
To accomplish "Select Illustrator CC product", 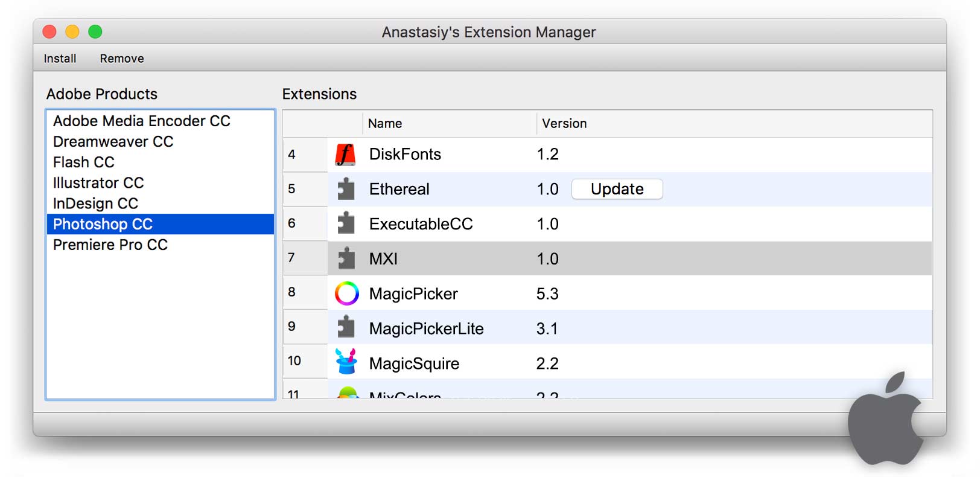I will click(160, 182).
